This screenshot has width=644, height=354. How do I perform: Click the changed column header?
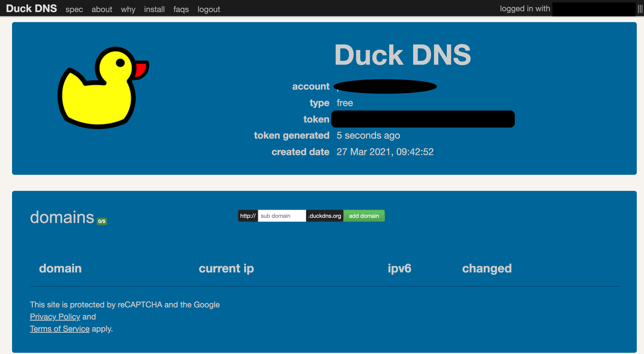(487, 268)
